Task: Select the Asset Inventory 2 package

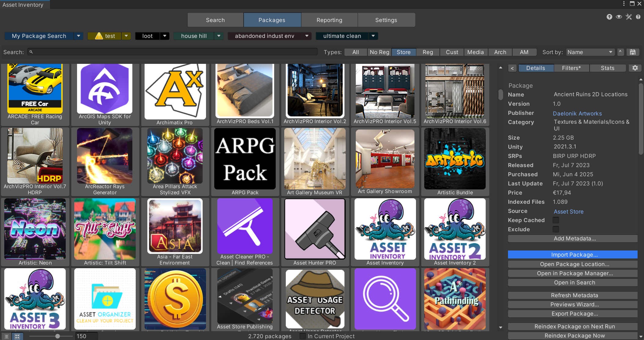Action: point(455,232)
